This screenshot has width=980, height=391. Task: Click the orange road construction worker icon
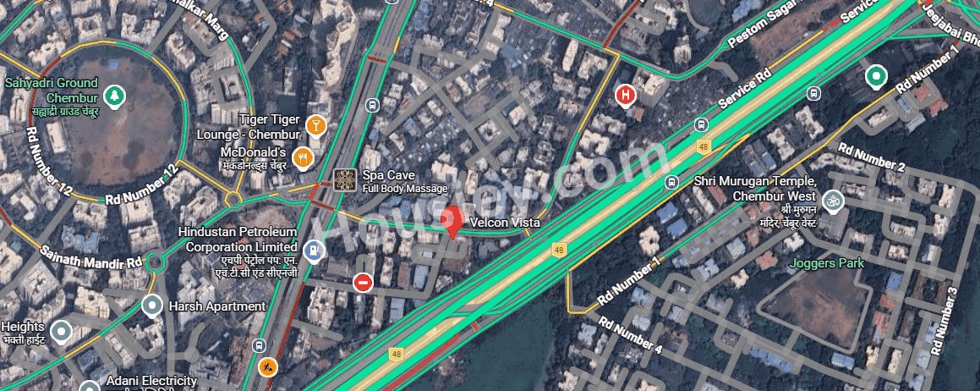tap(268, 366)
